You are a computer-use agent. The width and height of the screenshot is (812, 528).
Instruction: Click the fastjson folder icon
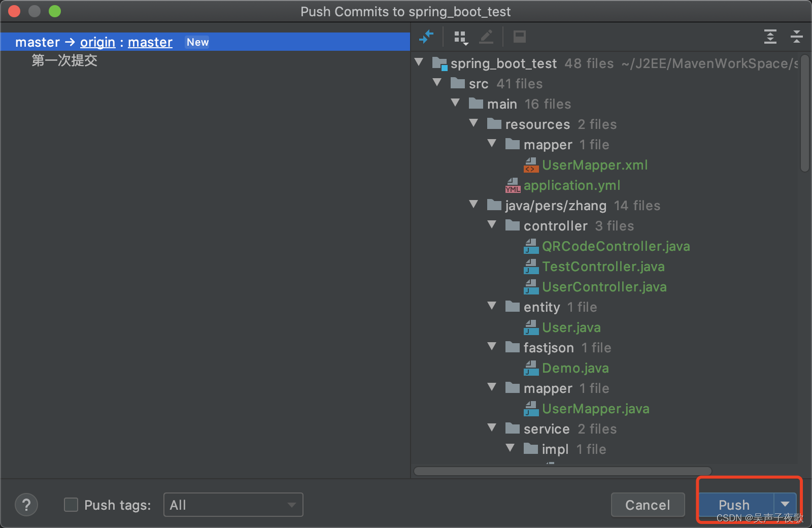pyautogui.click(x=513, y=347)
